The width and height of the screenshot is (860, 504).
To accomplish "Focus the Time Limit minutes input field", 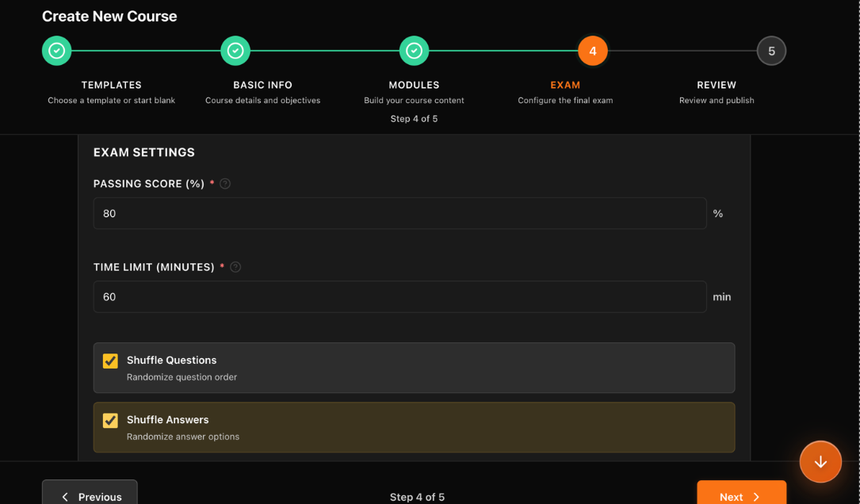I will pyautogui.click(x=399, y=297).
